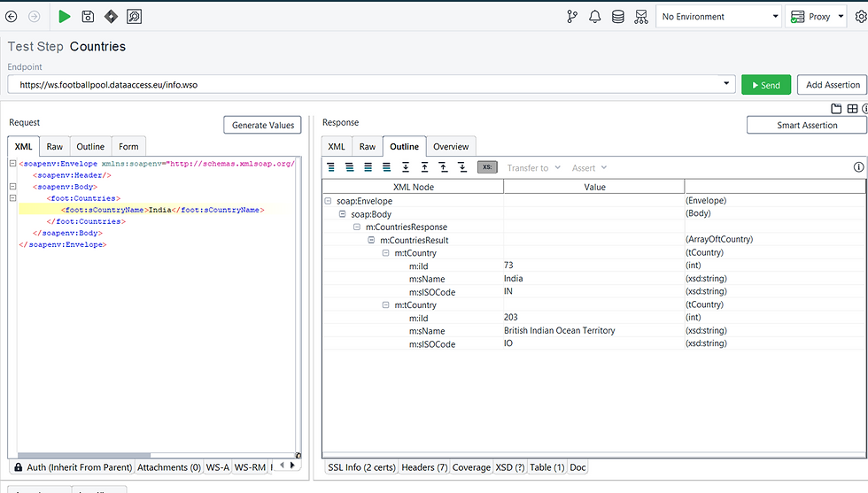Click the save icon in top toolbar
Viewport: 868px width, 493px height.
coord(88,16)
